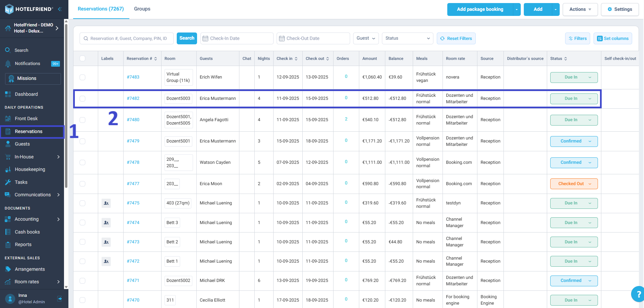
Task: Select the Reservations (7267) tab
Action: 101,9
